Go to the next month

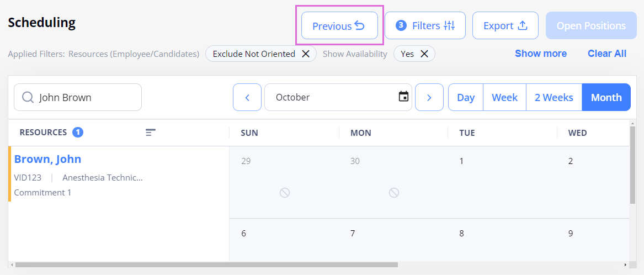(x=429, y=98)
